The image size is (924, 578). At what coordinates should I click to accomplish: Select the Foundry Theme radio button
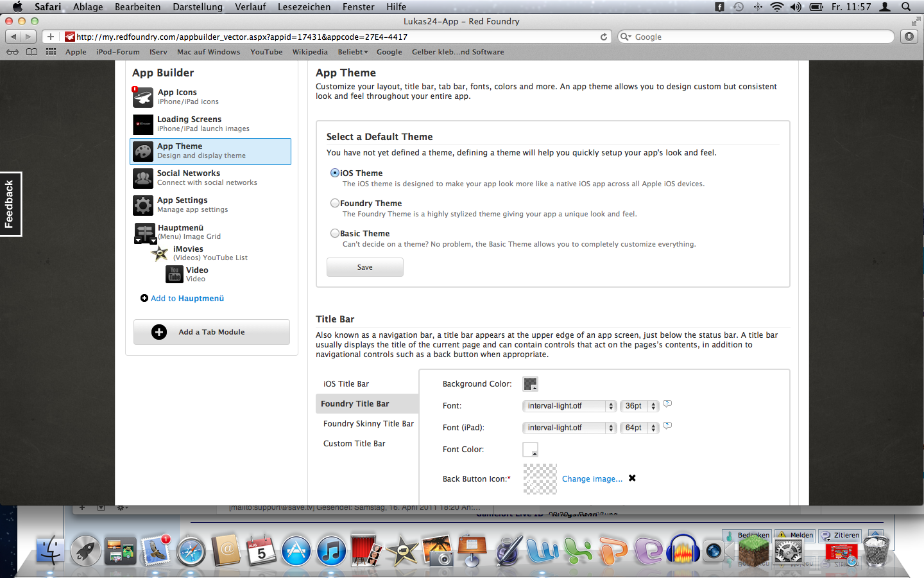(335, 203)
